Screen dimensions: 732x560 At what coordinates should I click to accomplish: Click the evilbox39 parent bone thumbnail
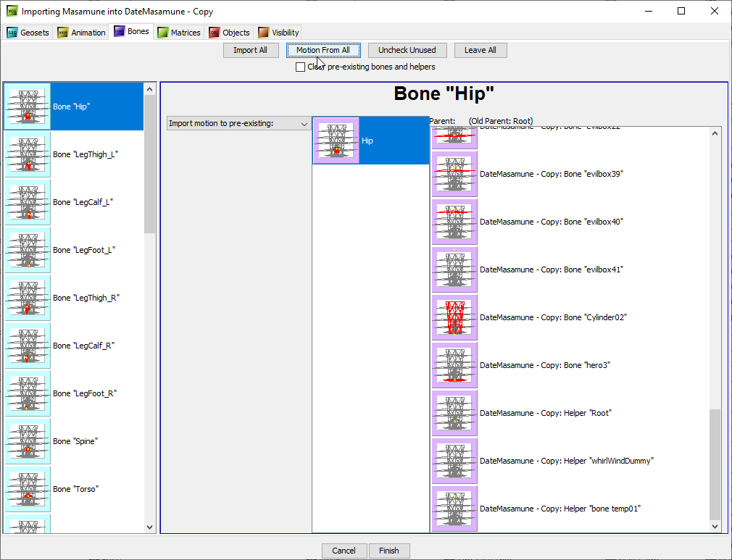coord(454,174)
